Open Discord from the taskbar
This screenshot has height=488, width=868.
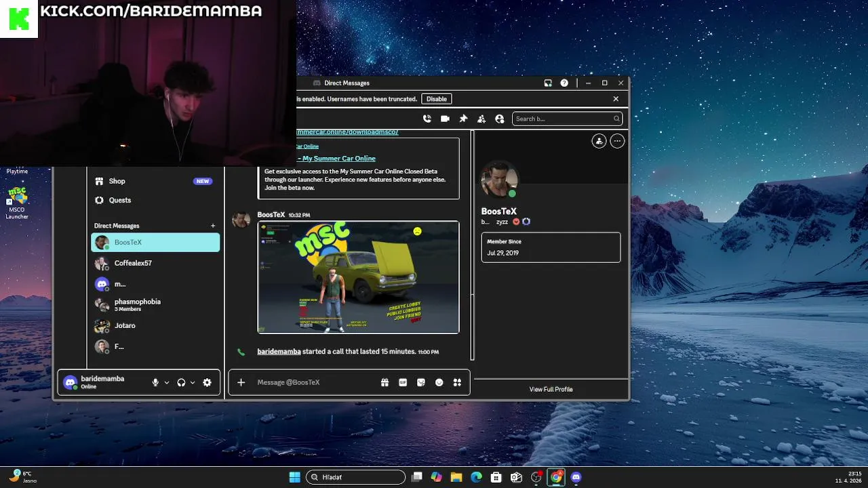click(x=576, y=477)
